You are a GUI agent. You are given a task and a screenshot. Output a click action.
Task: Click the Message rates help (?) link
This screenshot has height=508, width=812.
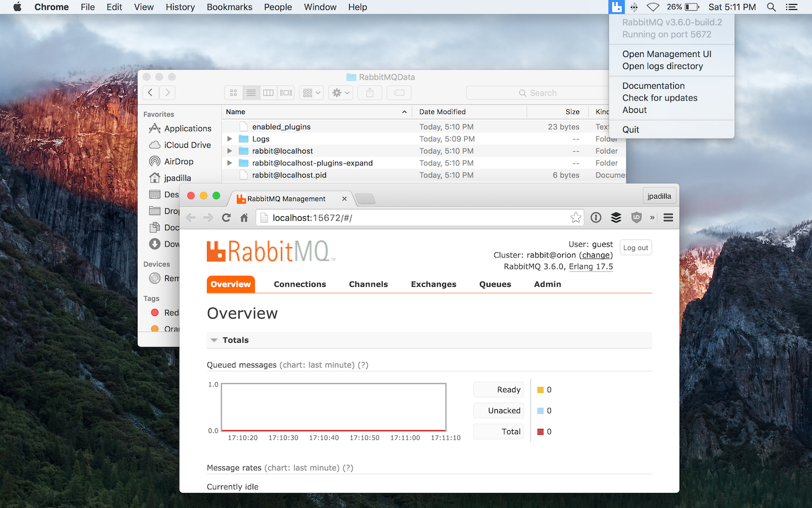pyautogui.click(x=348, y=468)
